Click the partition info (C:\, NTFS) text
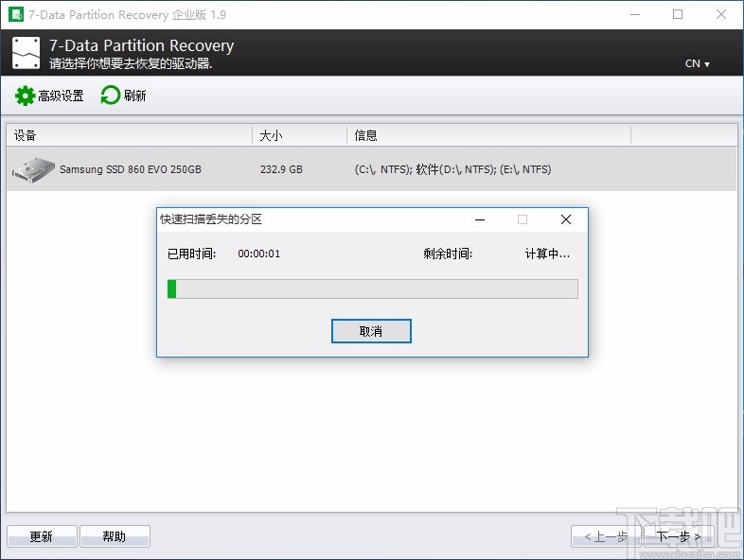The height and width of the screenshot is (560, 744). 452,169
